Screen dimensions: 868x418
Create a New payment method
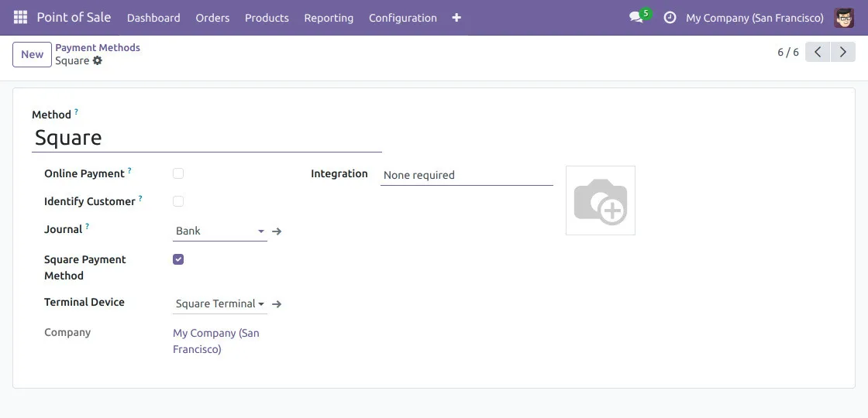pyautogui.click(x=32, y=54)
